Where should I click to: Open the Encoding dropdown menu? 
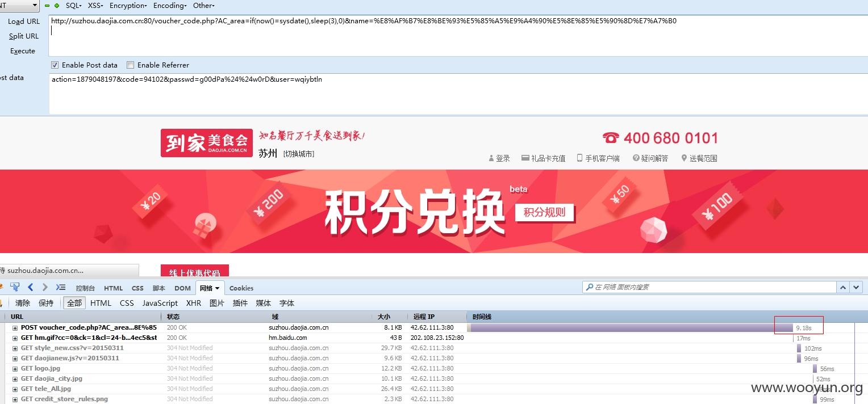pyautogui.click(x=170, y=6)
